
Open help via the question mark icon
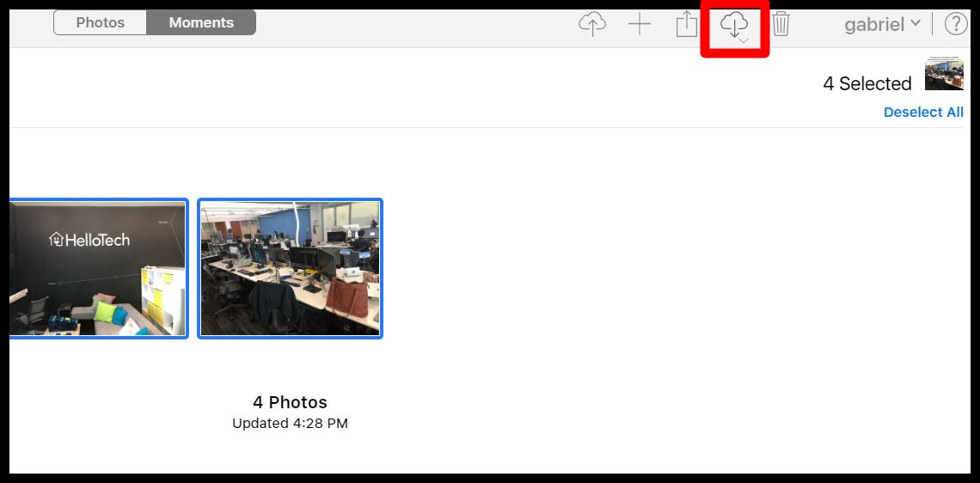pos(955,24)
